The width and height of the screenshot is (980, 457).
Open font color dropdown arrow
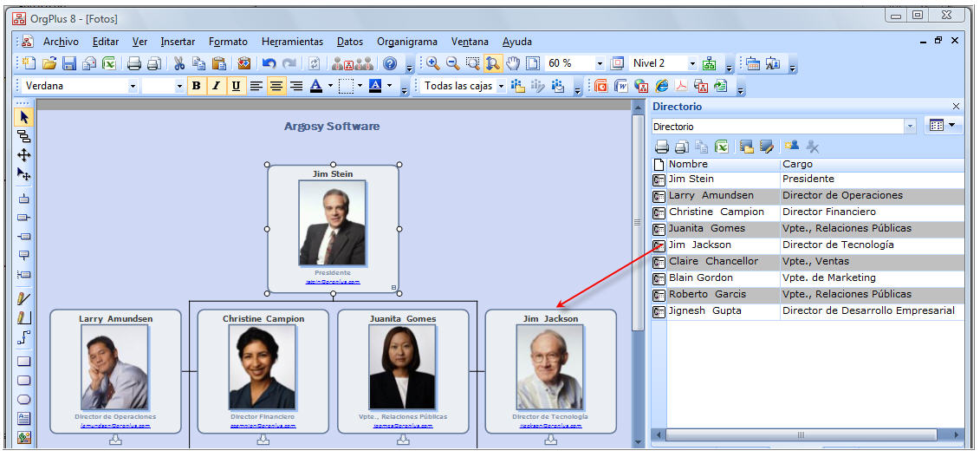tap(331, 86)
